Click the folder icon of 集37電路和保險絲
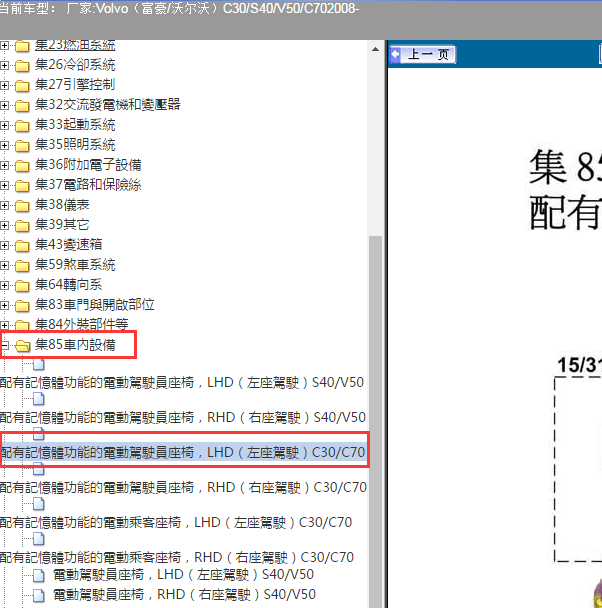Viewport: 602px width, 608px height. click(22, 186)
